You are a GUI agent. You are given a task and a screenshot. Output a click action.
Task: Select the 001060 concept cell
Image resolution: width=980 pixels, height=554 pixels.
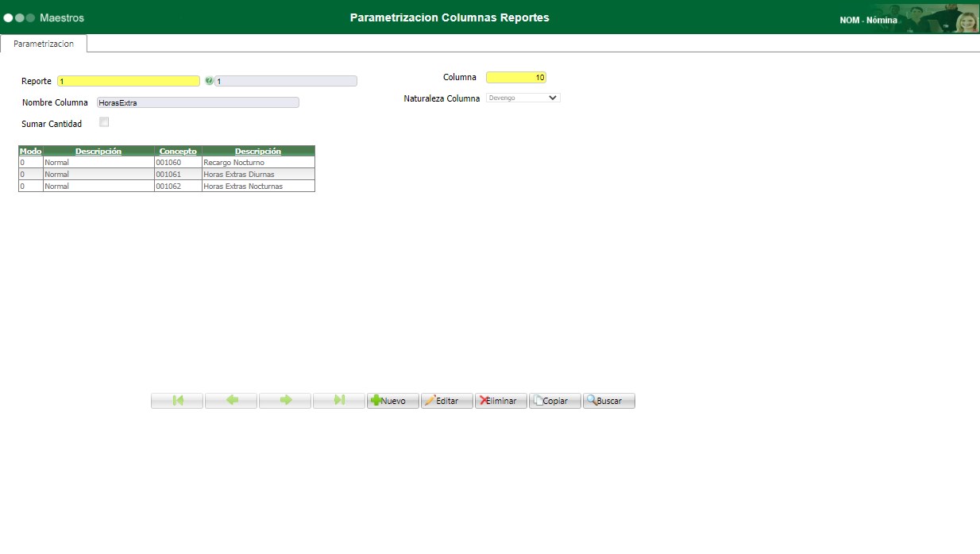(178, 162)
